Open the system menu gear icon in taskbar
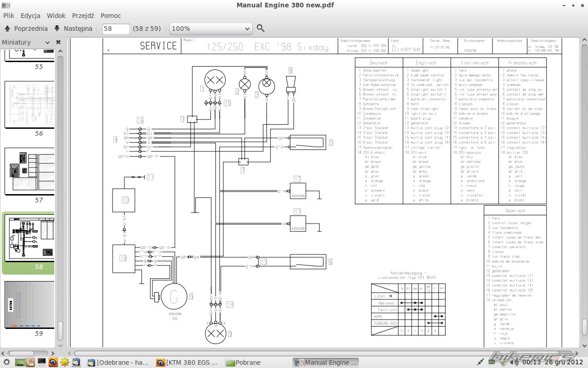 tap(6, 362)
